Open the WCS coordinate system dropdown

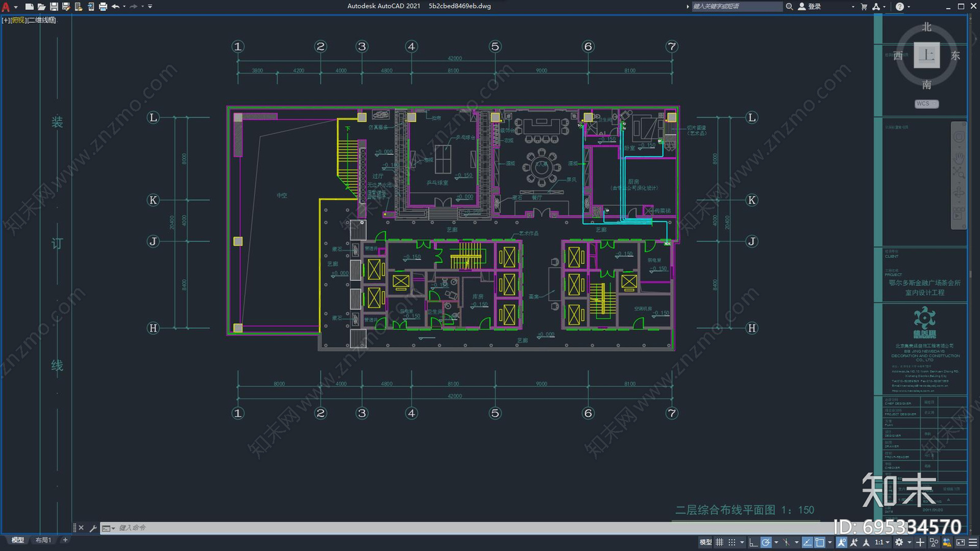[926, 104]
